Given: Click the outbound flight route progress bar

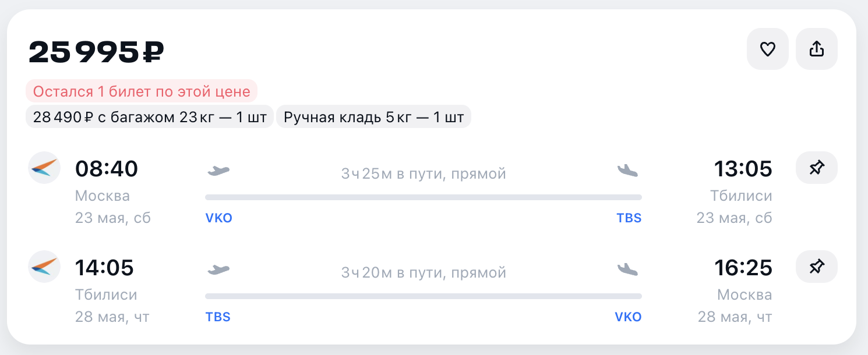Looking at the screenshot, I should pos(423,197).
